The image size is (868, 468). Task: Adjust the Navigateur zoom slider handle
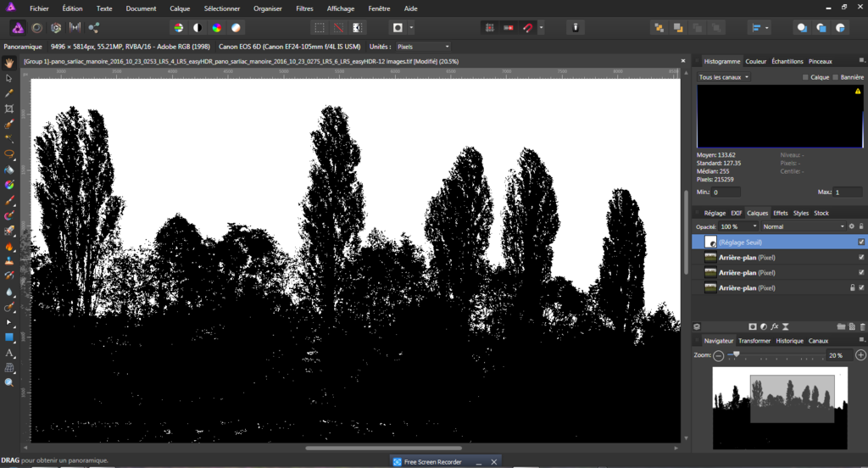click(737, 354)
